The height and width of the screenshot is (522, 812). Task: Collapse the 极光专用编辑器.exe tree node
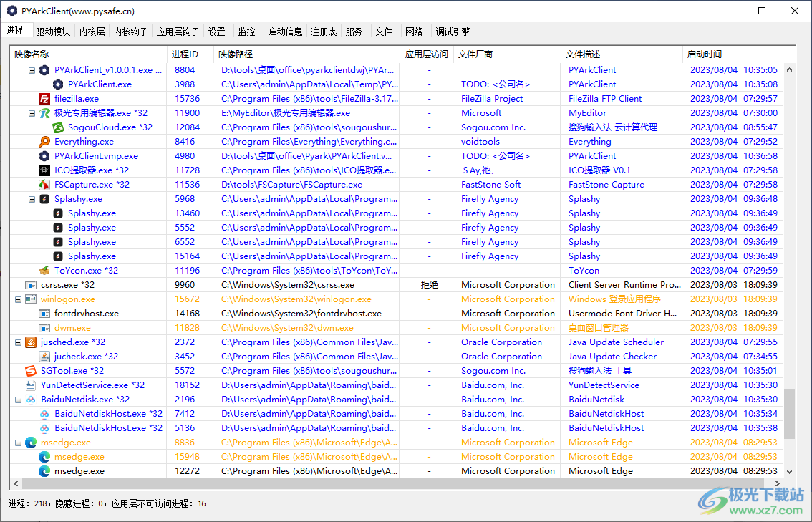[32, 113]
